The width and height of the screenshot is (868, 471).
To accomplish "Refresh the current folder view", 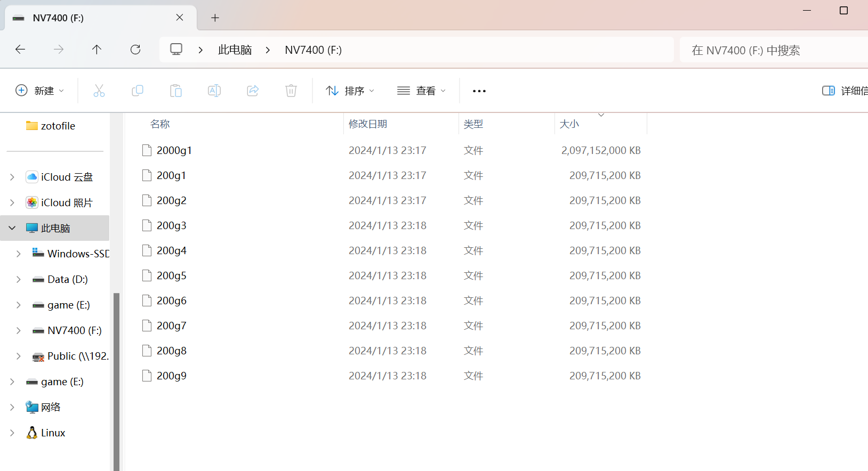I will click(135, 50).
